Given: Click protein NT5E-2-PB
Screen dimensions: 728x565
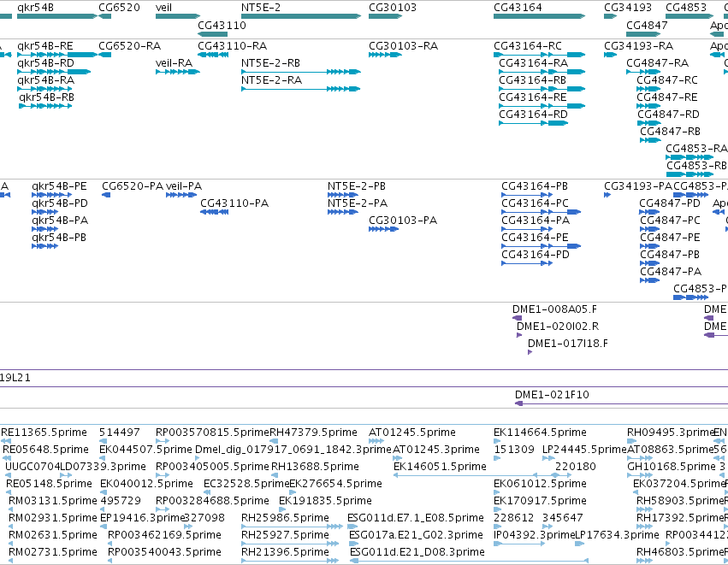Looking at the screenshot, I should pyautogui.click(x=343, y=195).
